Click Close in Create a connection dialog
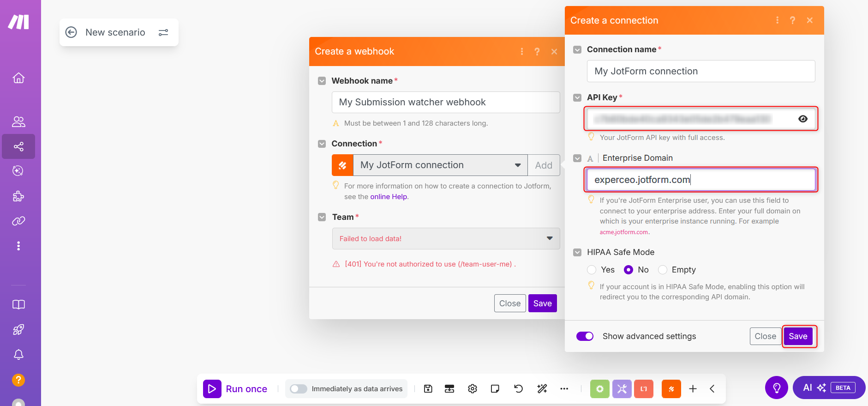 tap(766, 336)
